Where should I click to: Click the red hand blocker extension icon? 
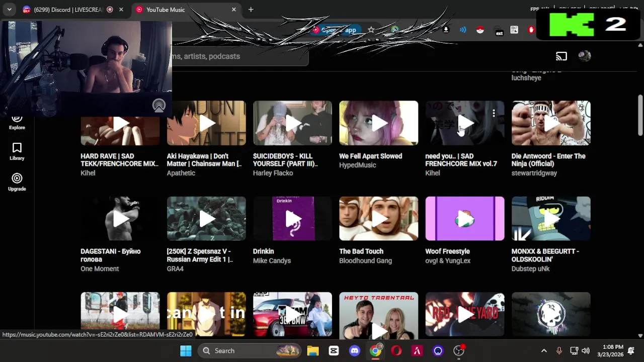pos(531,30)
